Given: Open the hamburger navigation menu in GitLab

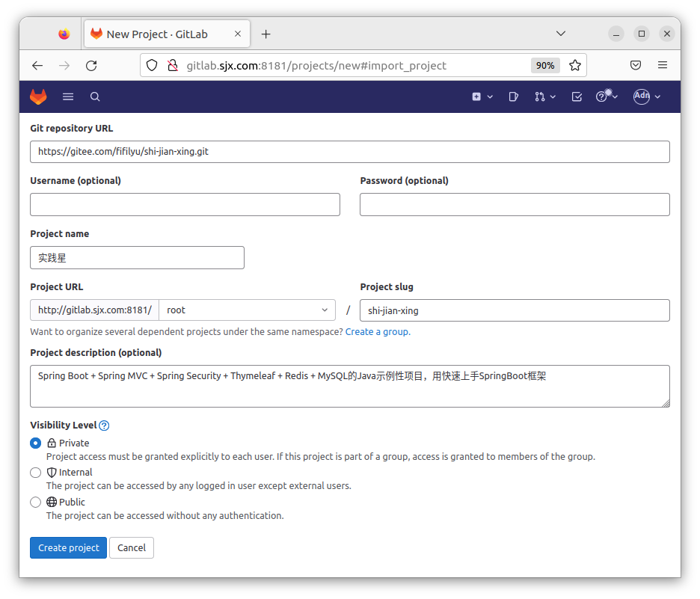Looking at the screenshot, I should point(68,96).
